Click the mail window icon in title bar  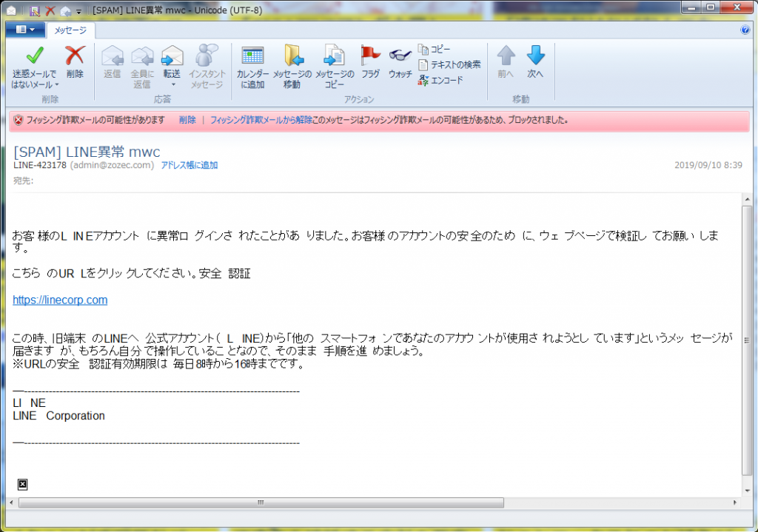(11, 10)
